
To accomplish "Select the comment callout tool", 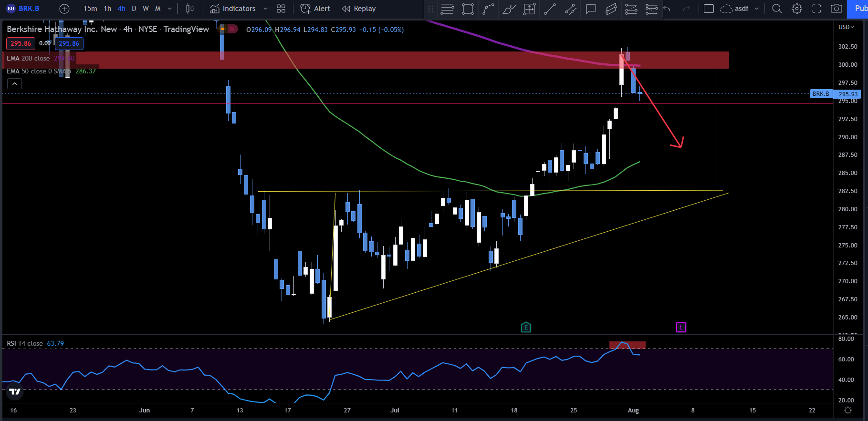I will [x=591, y=9].
